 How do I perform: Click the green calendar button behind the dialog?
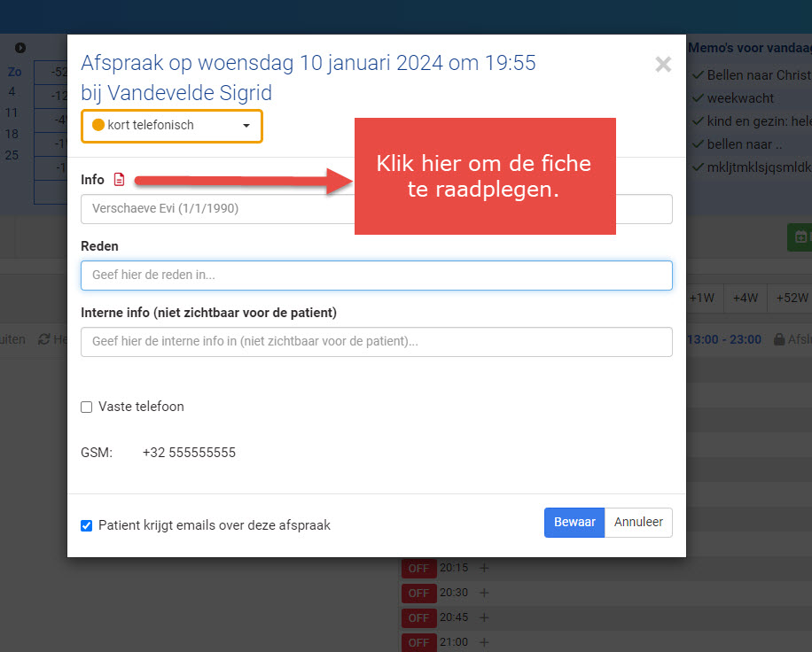coord(800,237)
